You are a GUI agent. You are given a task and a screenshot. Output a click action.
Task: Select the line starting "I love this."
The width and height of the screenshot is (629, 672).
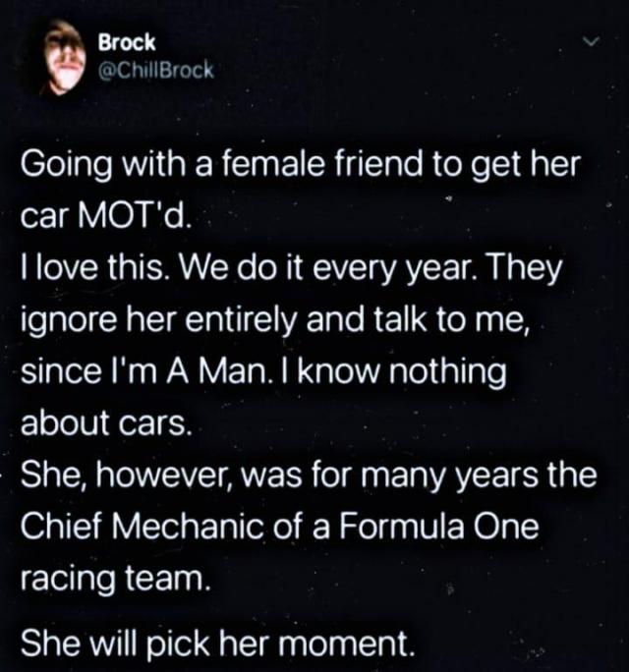(x=291, y=269)
